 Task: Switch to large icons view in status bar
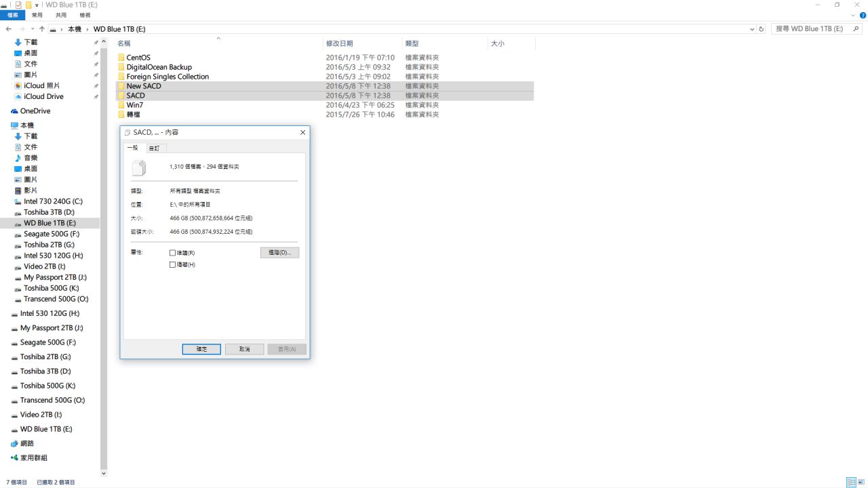click(861, 483)
